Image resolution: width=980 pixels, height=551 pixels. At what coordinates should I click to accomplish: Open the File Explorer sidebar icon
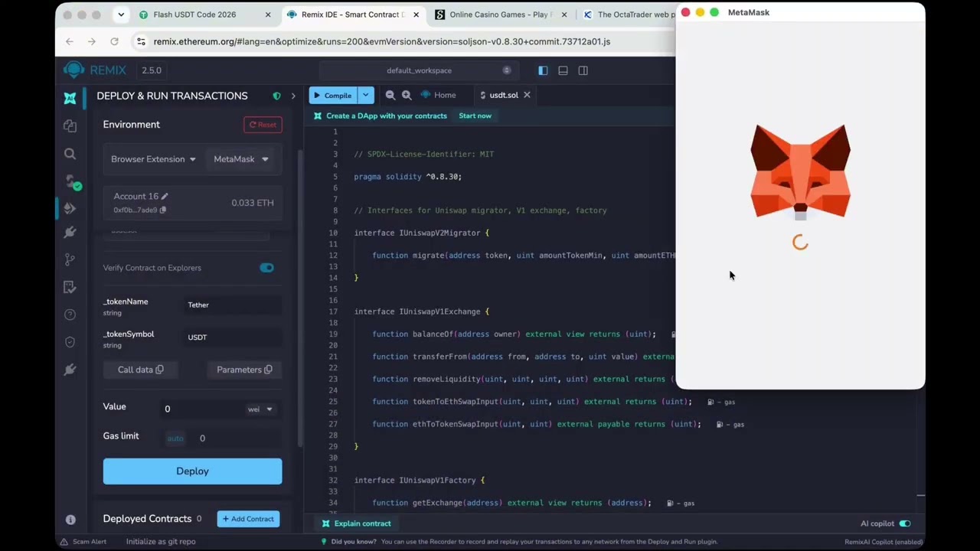point(70,126)
